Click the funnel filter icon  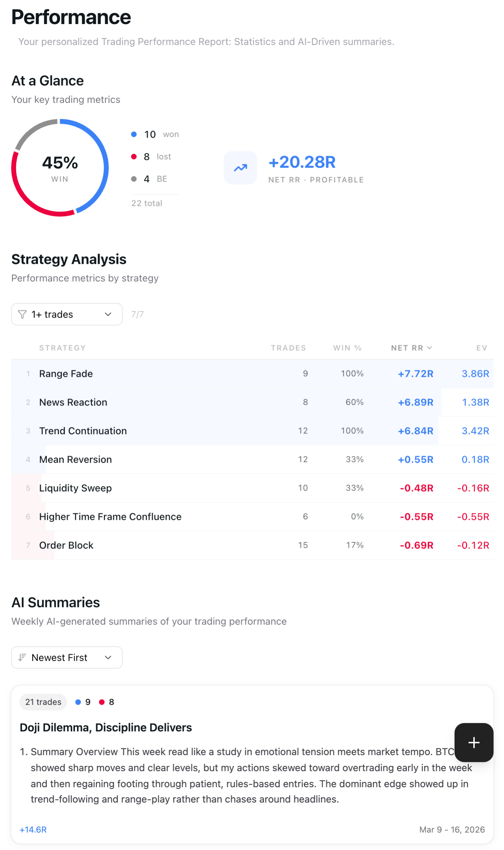(22, 314)
